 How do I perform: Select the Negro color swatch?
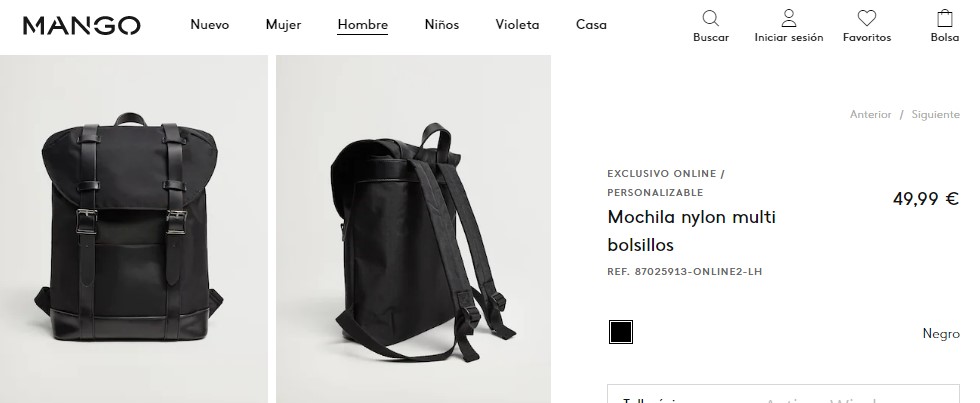tap(621, 332)
